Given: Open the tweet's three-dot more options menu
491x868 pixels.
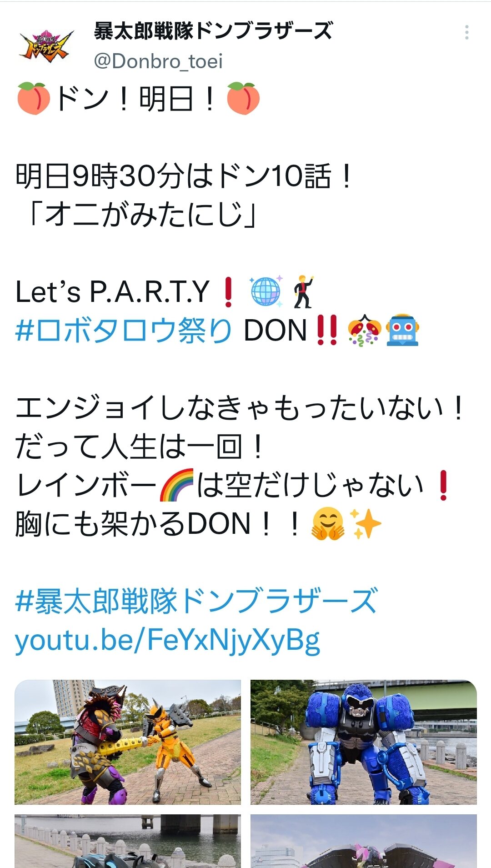Looking at the screenshot, I should 466,32.
